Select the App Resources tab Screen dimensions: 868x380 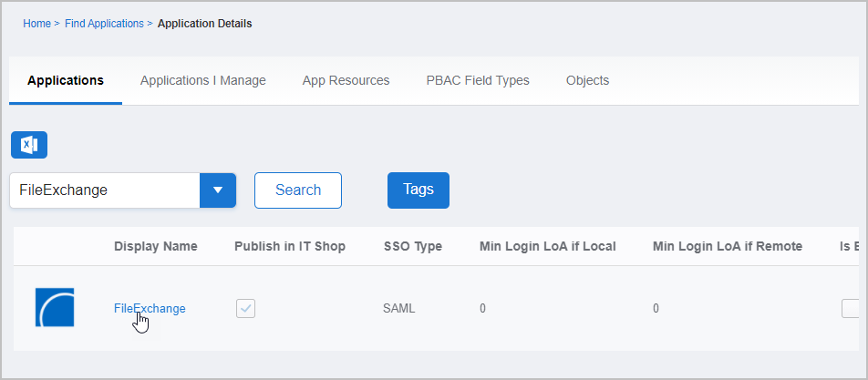[346, 80]
